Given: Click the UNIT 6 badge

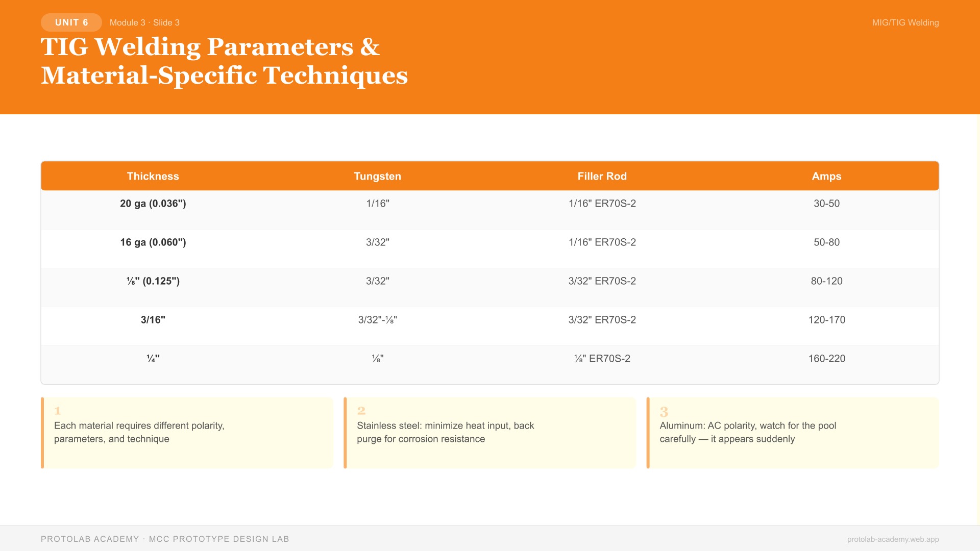Looking at the screenshot, I should click(71, 22).
